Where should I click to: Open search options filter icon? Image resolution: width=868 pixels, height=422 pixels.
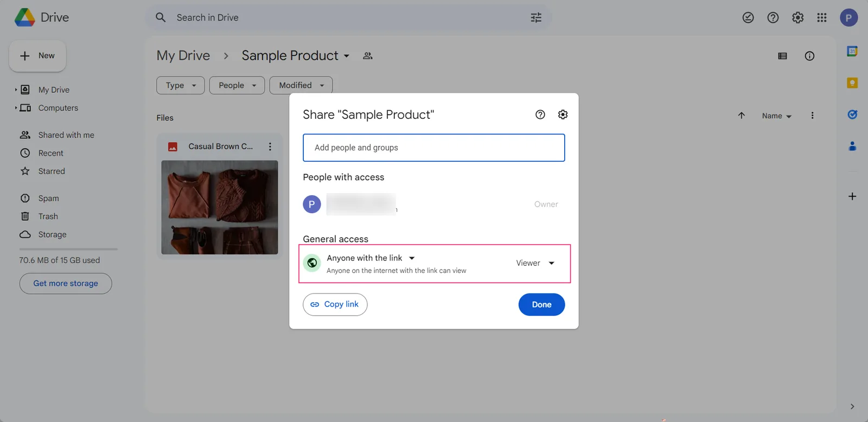536,17
